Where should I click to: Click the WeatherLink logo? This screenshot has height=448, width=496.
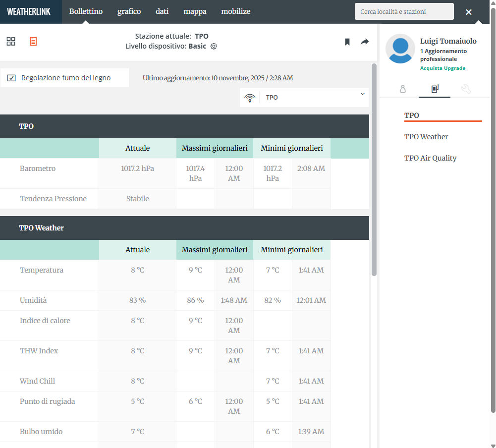tap(29, 11)
